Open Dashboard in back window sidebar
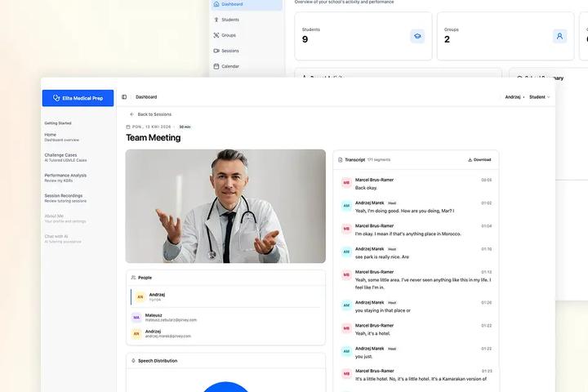Screen dimensions: 588x392 pos(247,4)
